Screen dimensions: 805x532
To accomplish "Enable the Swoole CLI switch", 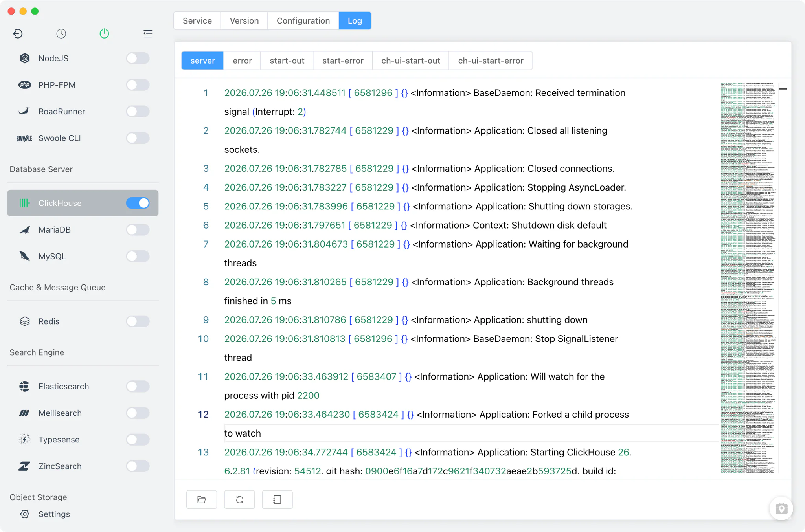I will point(138,138).
